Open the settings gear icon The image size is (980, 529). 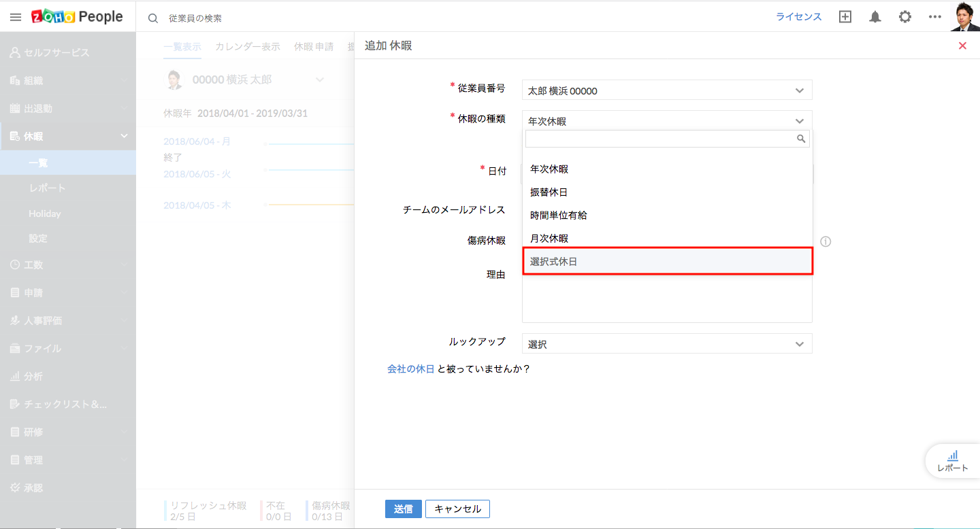point(905,17)
